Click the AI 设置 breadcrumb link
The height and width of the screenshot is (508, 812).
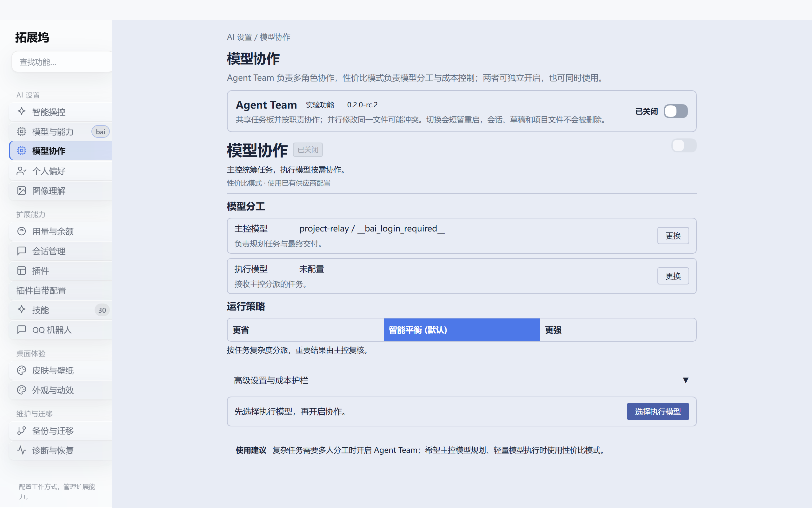coord(239,37)
